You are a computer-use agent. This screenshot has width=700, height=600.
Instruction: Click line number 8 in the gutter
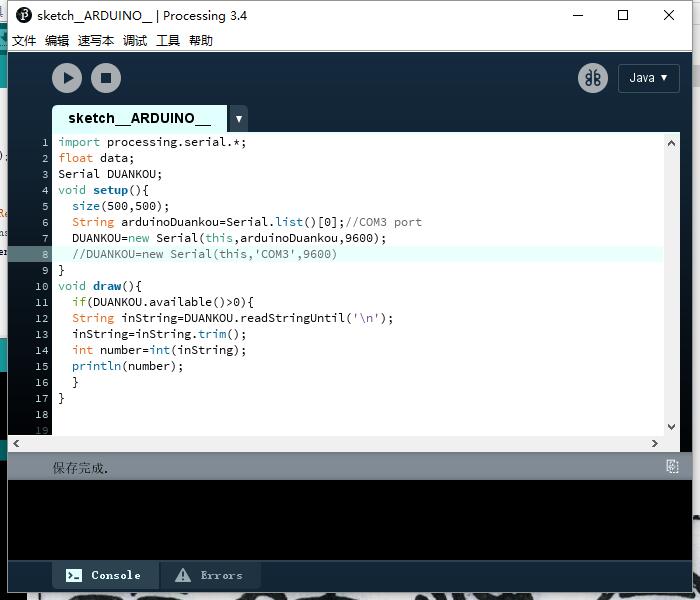[x=45, y=254]
